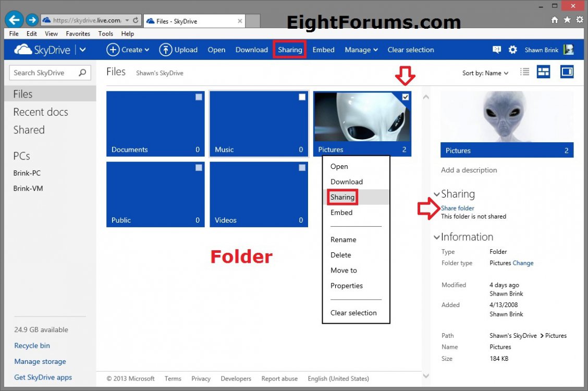
Task: Open the Favorites star icon
Action: coord(567,20)
